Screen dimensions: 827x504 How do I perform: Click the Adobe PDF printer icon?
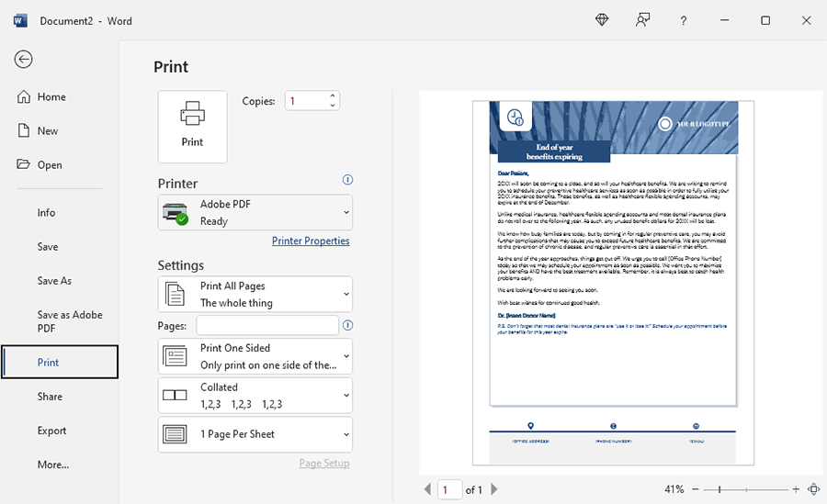pos(176,213)
